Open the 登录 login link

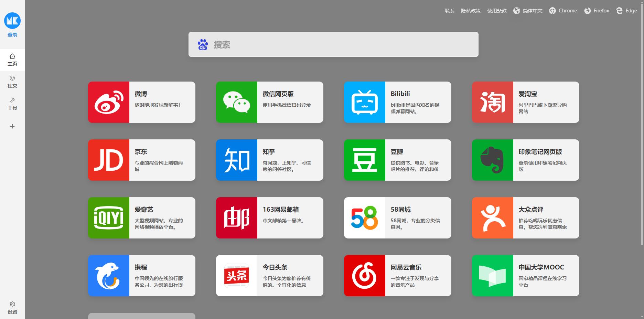12,35
